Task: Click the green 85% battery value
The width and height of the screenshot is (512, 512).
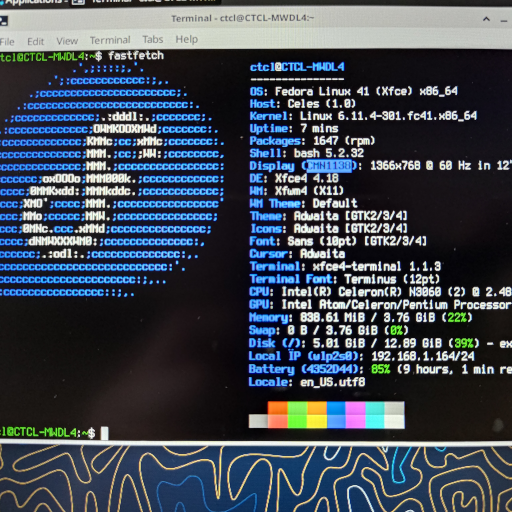Action: pyautogui.click(x=380, y=369)
